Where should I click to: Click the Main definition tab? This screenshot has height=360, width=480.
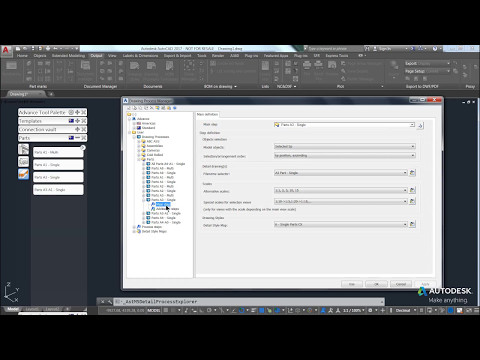207,114
